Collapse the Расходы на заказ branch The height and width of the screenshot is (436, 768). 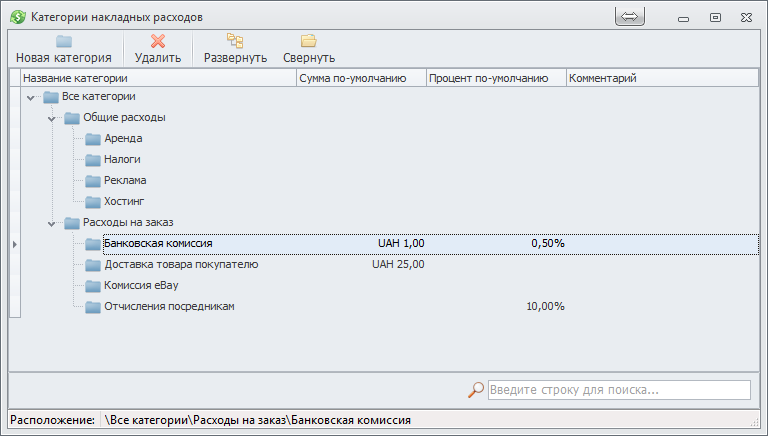[x=51, y=223]
